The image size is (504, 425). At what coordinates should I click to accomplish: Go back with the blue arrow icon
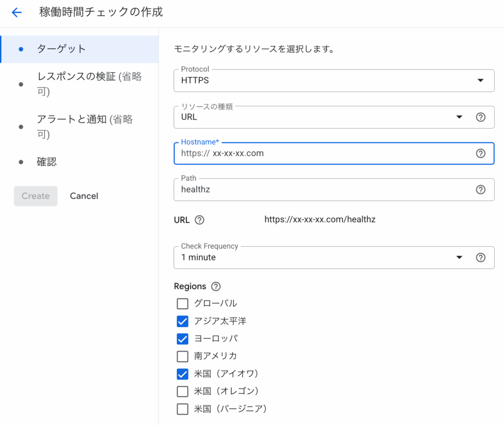click(x=17, y=12)
